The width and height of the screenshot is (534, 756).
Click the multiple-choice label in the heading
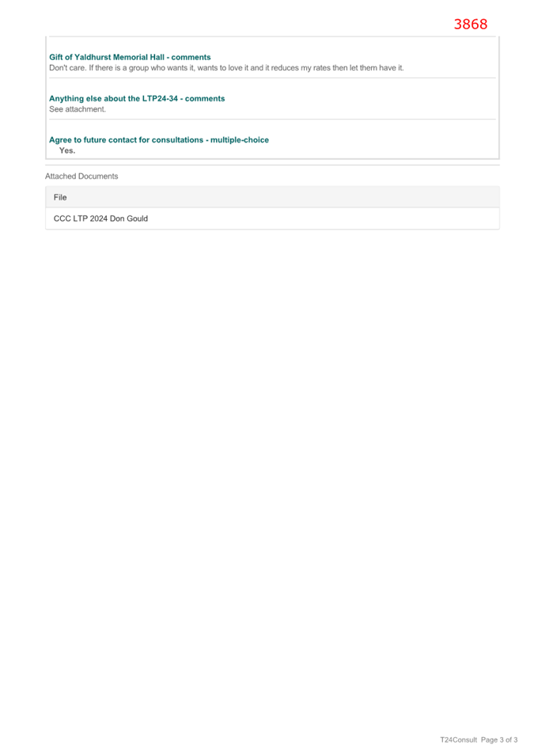(240, 140)
